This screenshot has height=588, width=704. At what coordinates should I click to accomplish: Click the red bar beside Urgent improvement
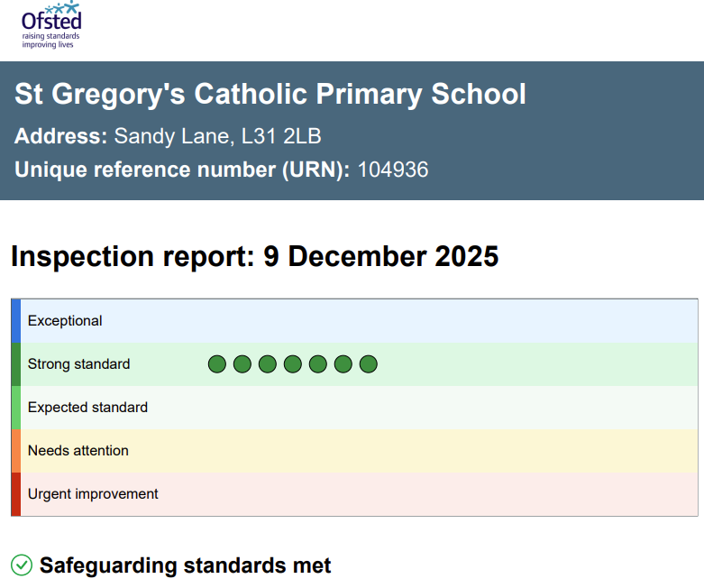click(x=16, y=494)
